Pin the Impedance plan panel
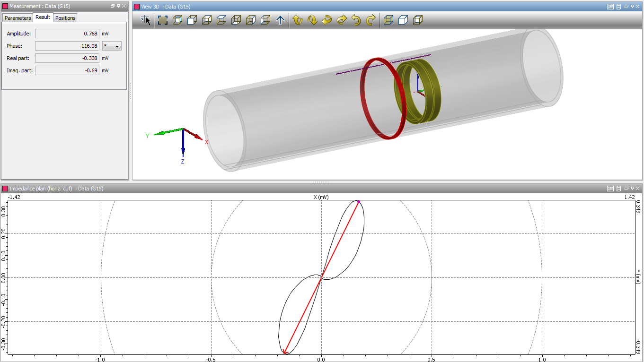Screen dimensions: 644x362 pos(633,189)
